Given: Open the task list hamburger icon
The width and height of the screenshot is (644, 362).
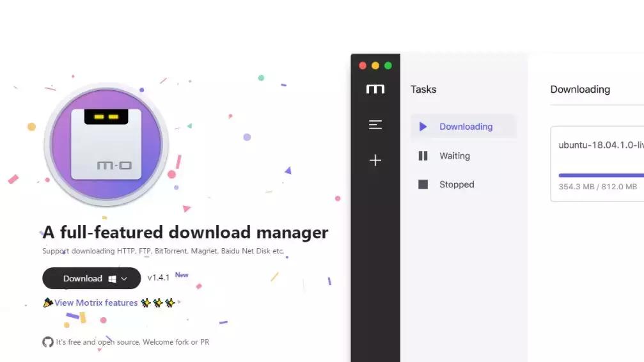Looking at the screenshot, I should pyautogui.click(x=375, y=125).
